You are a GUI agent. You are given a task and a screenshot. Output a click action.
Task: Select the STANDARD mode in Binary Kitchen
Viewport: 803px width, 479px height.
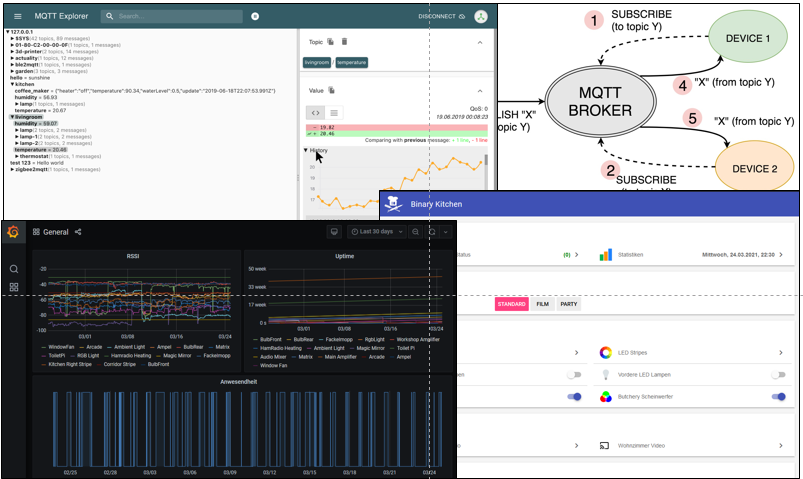click(x=512, y=304)
